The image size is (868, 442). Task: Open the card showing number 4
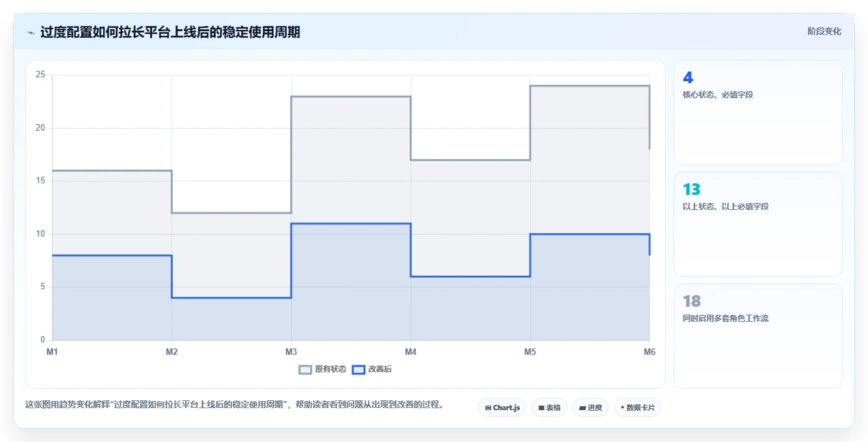(758, 112)
